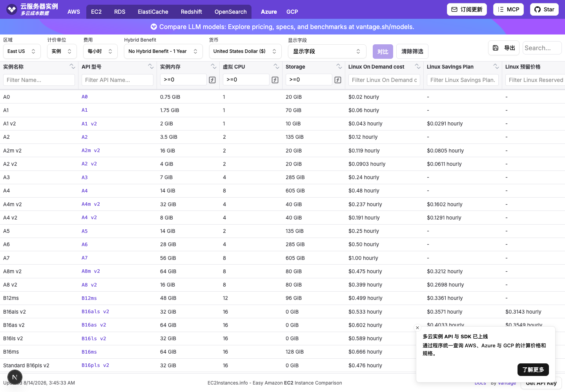This screenshot has height=392, width=565.
Task: Select the A4 v2 instance row name
Action: pos(10,218)
